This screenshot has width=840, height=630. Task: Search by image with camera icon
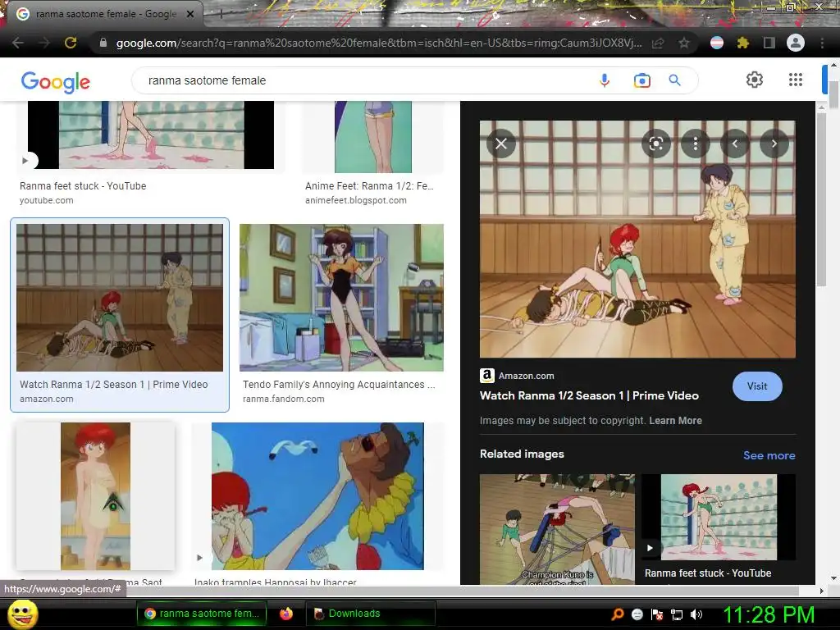(641, 80)
